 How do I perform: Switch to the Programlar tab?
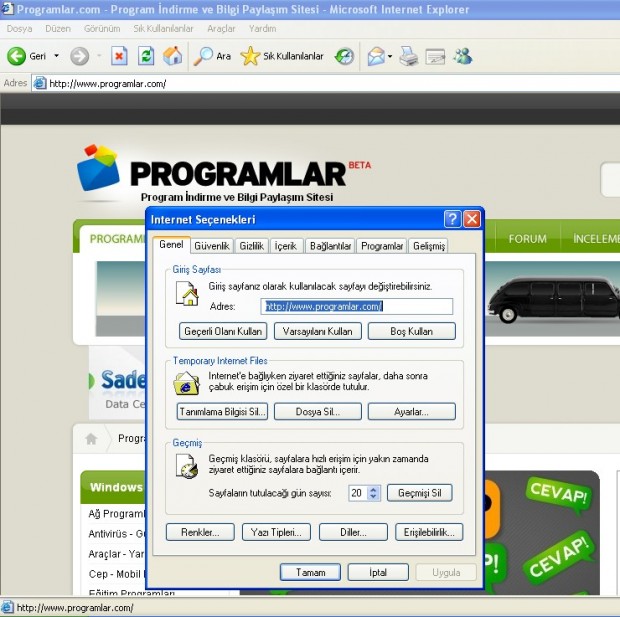tap(382, 246)
